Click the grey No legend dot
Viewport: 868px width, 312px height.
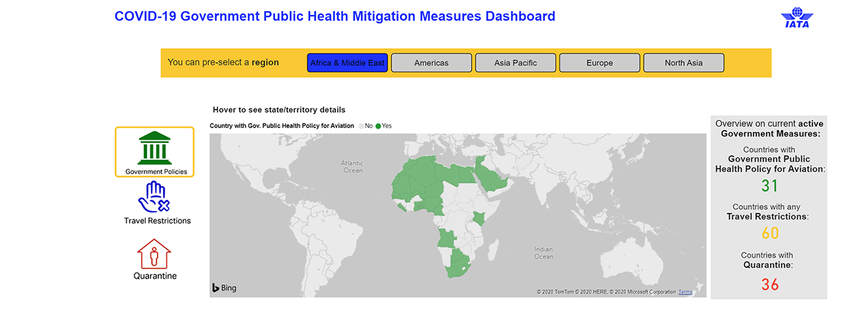[x=361, y=126]
